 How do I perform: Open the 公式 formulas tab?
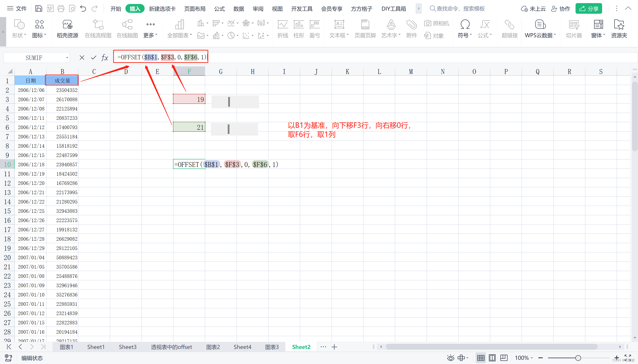coord(219,9)
